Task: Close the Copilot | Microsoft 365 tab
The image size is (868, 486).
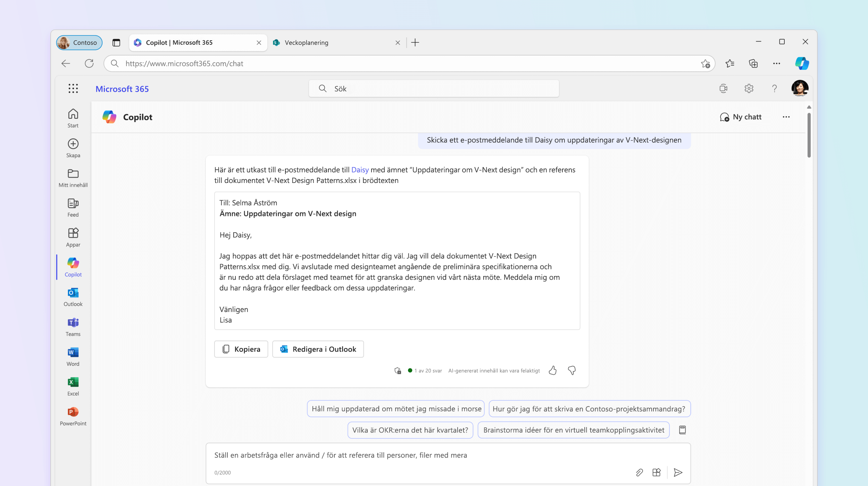Action: click(259, 43)
